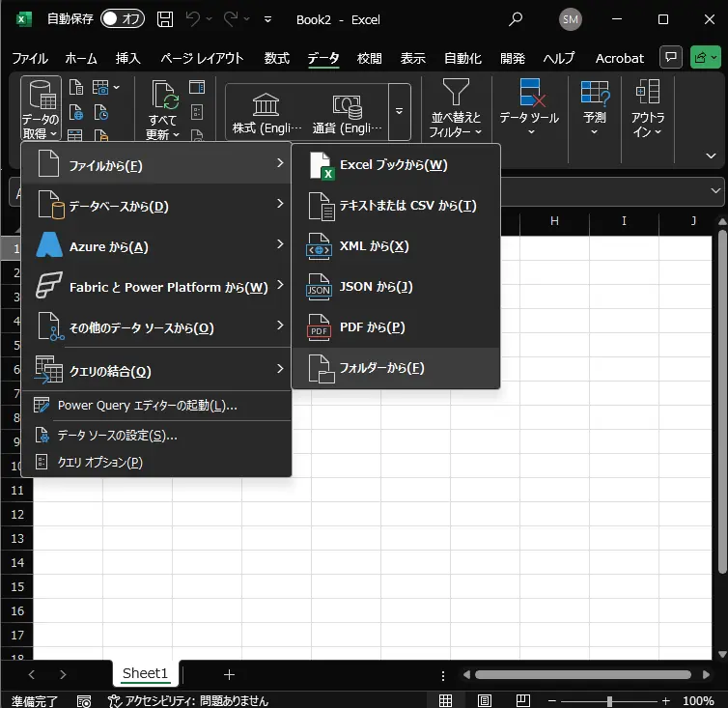Choose フォルダーから(F) in the submenu
This screenshot has width=728, height=708.
[396, 368]
